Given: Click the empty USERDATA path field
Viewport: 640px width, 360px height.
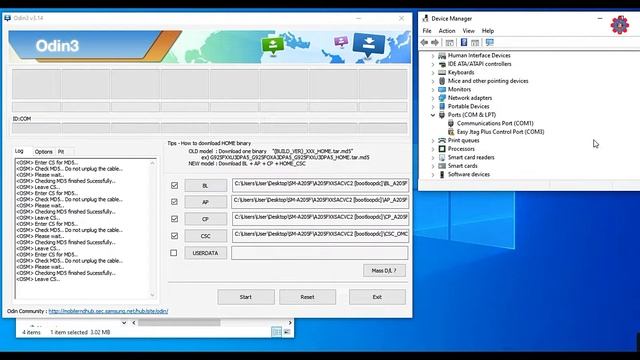Looking at the screenshot, I should [320, 253].
